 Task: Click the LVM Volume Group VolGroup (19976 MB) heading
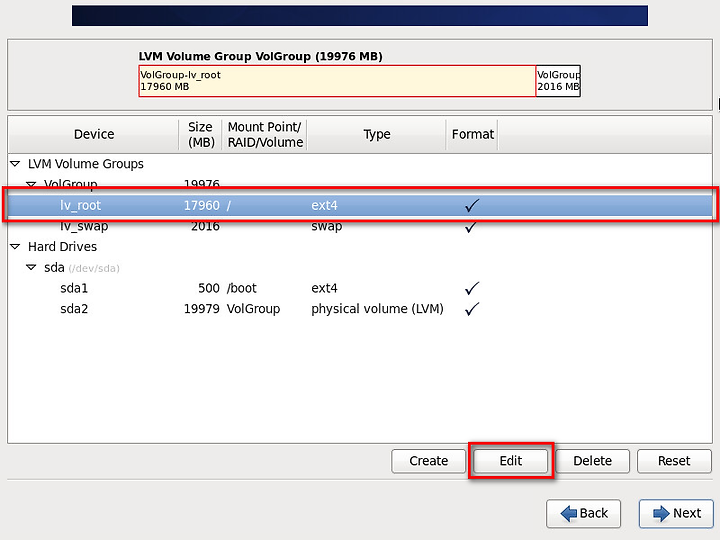pyautogui.click(x=260, y=56)
